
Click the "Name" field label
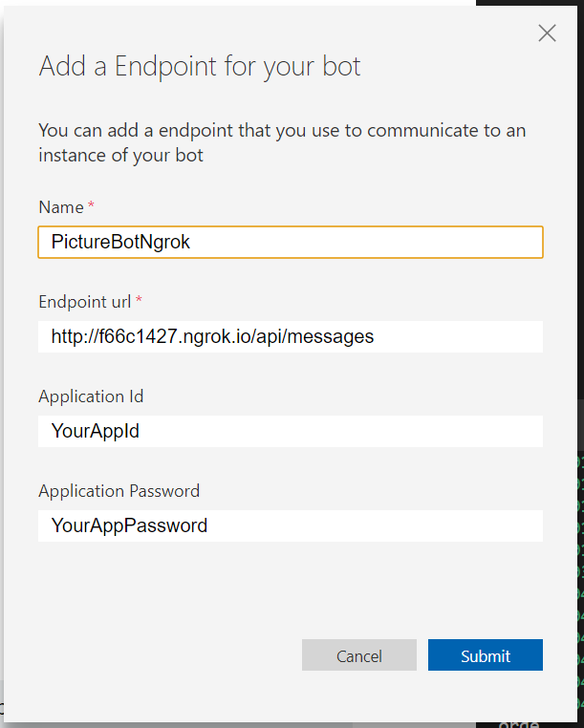click(x=61, y=207)
